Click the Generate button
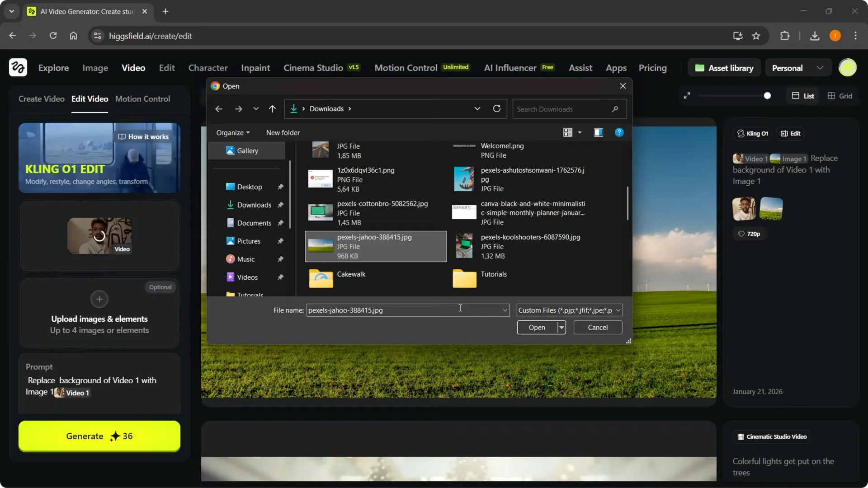This screenshot has width=868, height=488. tap(99, 436)
